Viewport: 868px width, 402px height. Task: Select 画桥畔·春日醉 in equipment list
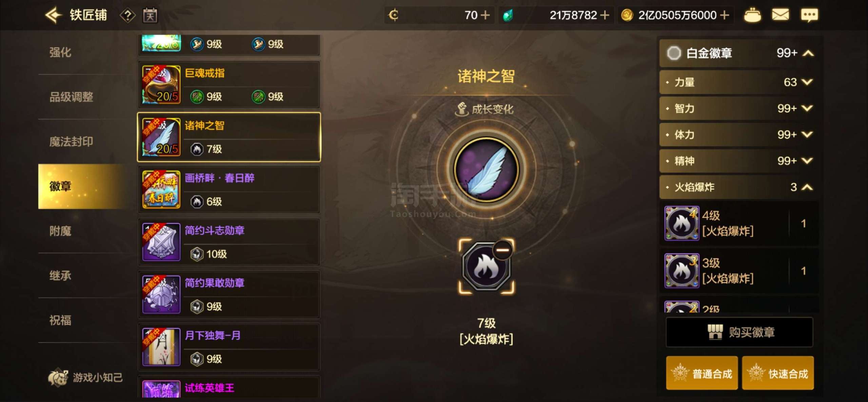pyautogui.click(x=229, y=190)
